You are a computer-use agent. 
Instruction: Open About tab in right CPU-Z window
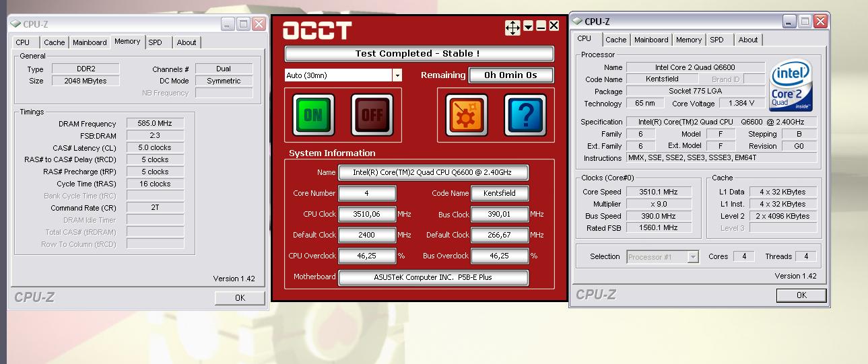748,40
